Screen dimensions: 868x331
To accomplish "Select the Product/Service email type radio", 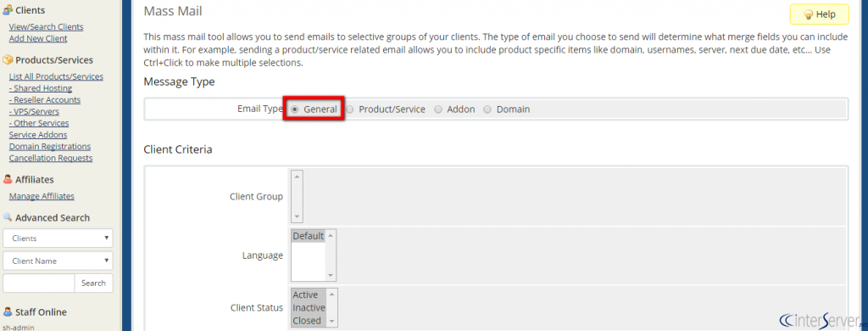I will [x=350, y=109].
